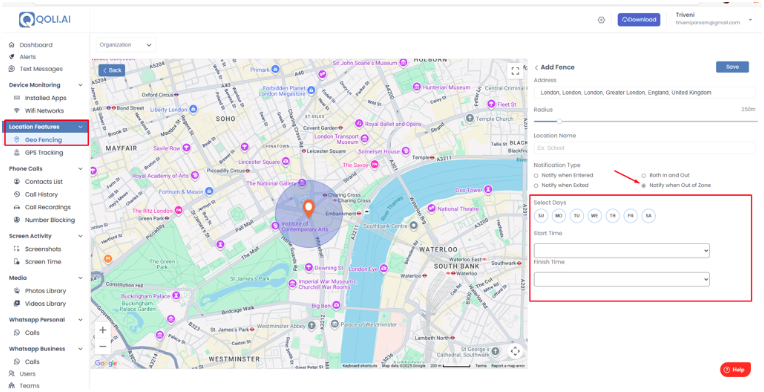The image size is (764, 392).
Task: Collapse the Phone Calls section
Action: pos(80,169)
